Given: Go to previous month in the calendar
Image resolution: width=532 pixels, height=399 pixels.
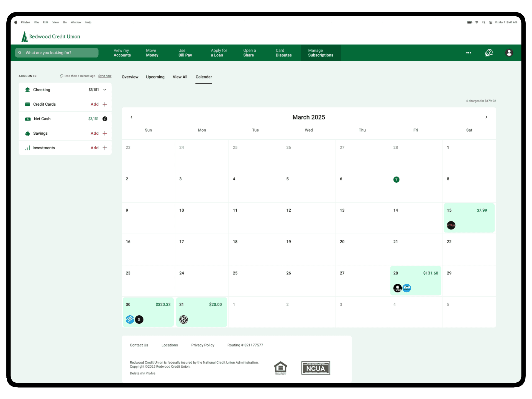Looking at the screenshot, I should click(131, 117).
